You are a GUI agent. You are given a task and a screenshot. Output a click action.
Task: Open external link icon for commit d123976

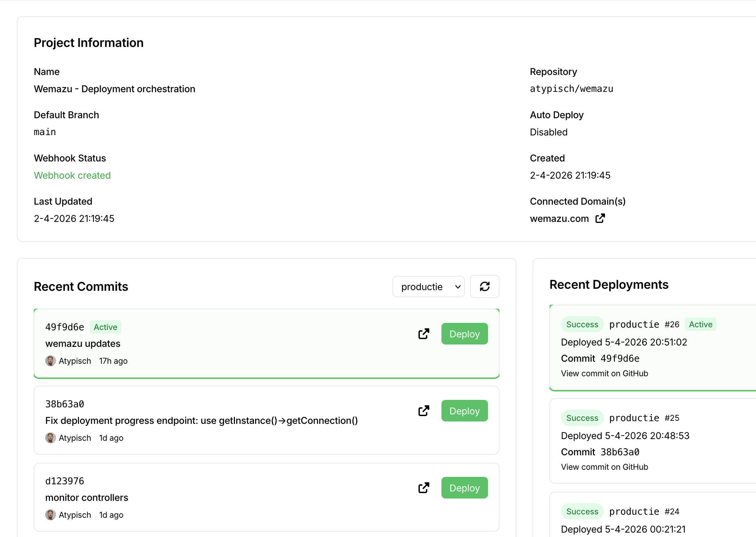point(424,488)
